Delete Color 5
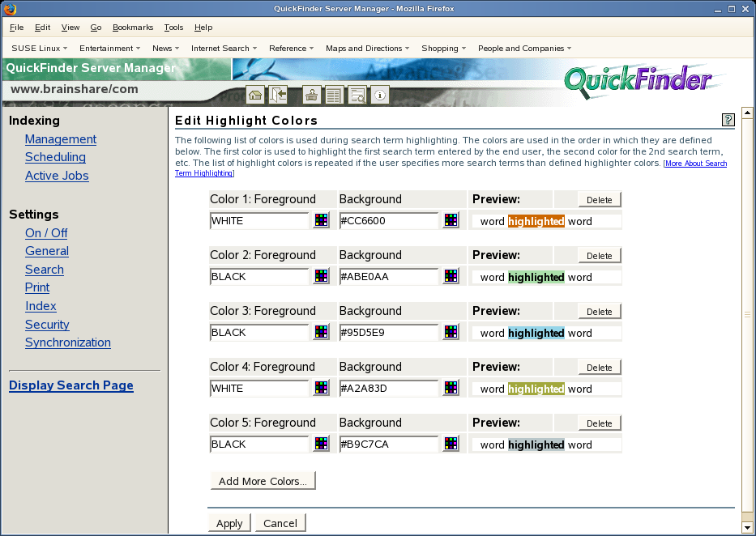This screenshot has height=536, width=756. coord(600,423)
